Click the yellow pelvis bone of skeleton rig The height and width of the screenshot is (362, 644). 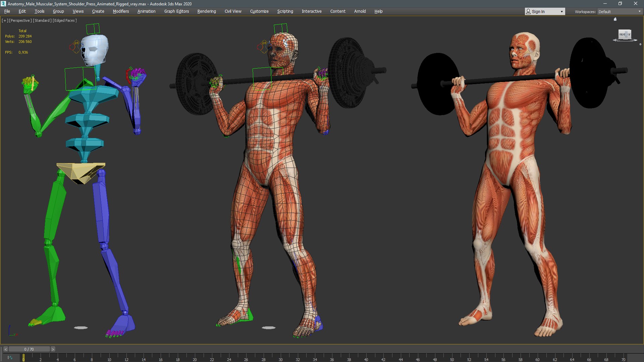tap(81, 172)
